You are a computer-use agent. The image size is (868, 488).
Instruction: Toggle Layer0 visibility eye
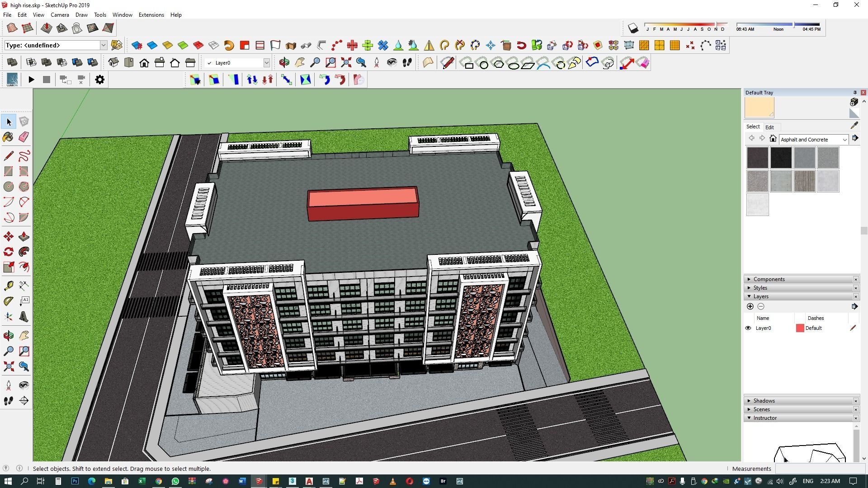(748, 328)
